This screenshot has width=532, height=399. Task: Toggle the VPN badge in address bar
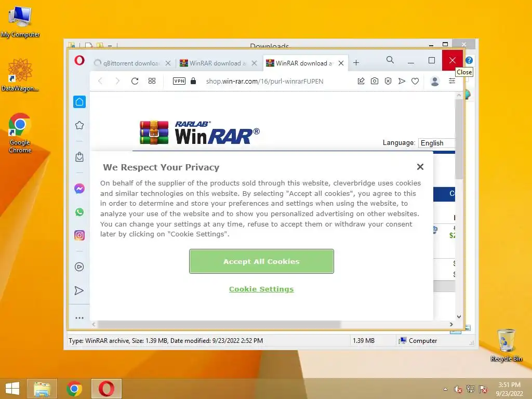(179, 81)
